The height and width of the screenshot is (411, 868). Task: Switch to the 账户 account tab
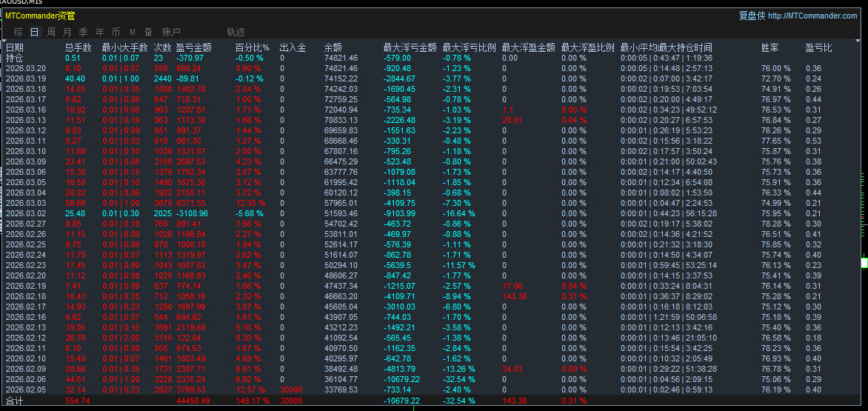point(172,32)
